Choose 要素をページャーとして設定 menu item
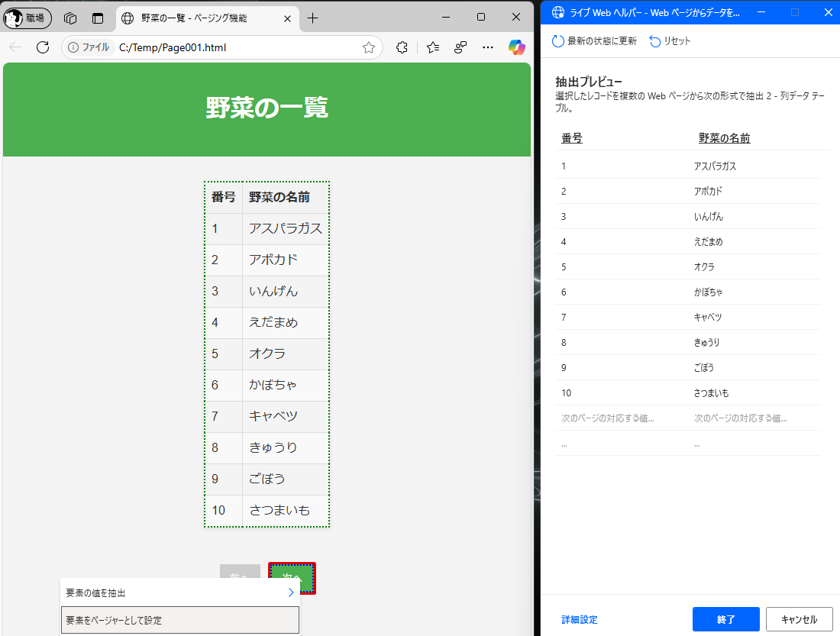 tap(180, 620)
